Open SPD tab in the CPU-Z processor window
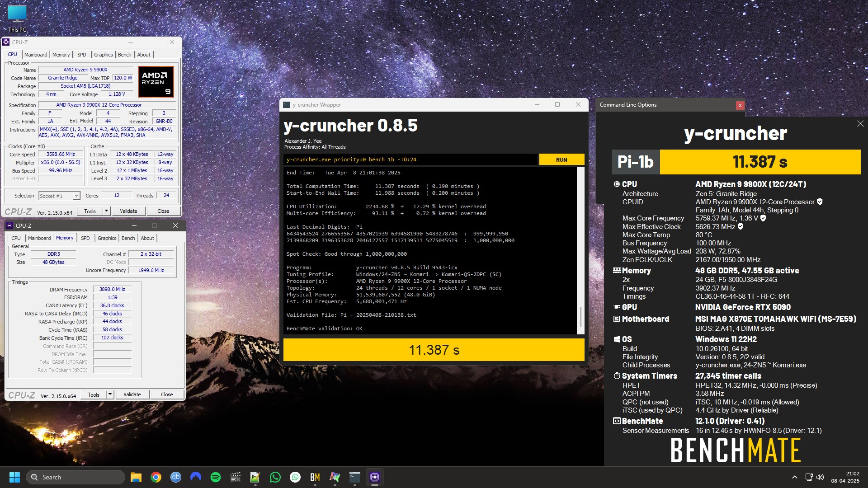This screenshot has height=488, width=868. pyautogui.click(x=82, y=55)
